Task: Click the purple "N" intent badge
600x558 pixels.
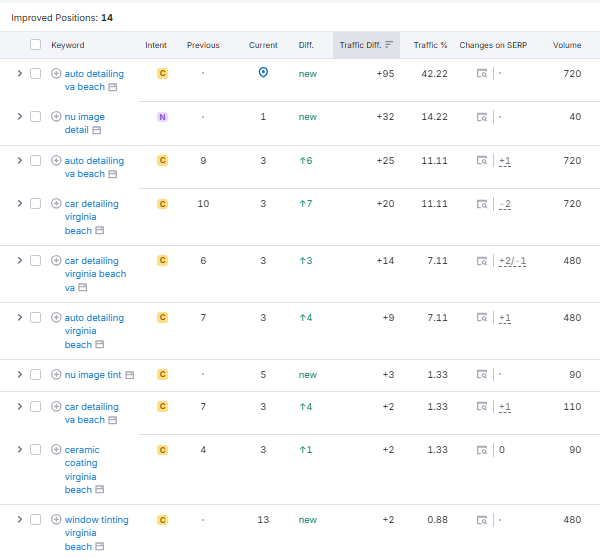Action: tap(162, 117)
